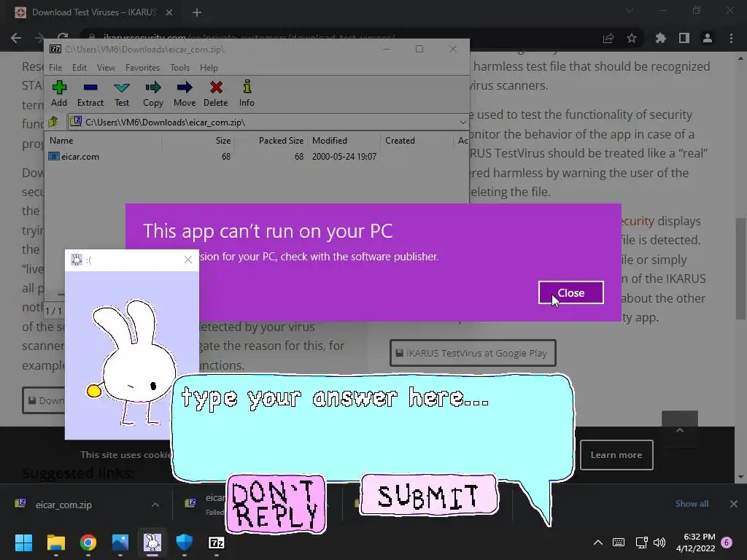Screen dimensions: 747x560
Task: Open the Tools menu in 7-Zip
Action: tap(179, 68)
